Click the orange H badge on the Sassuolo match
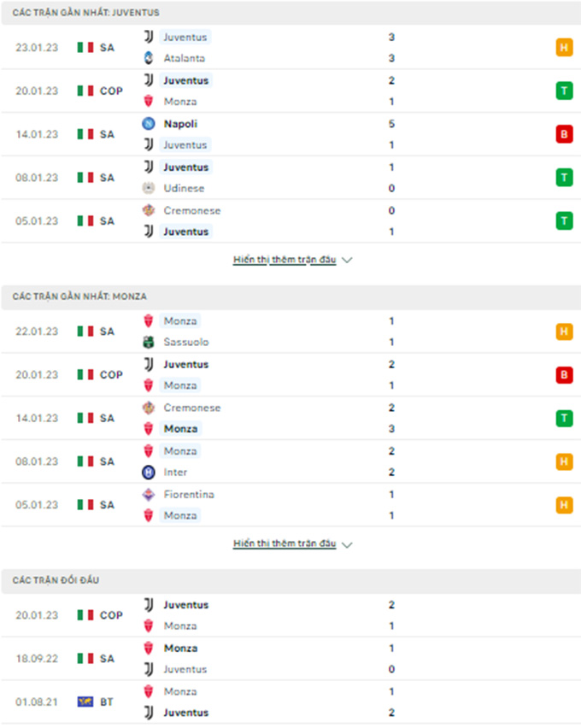581x728 pixels. pyautogui.click(x=563, y=332)
